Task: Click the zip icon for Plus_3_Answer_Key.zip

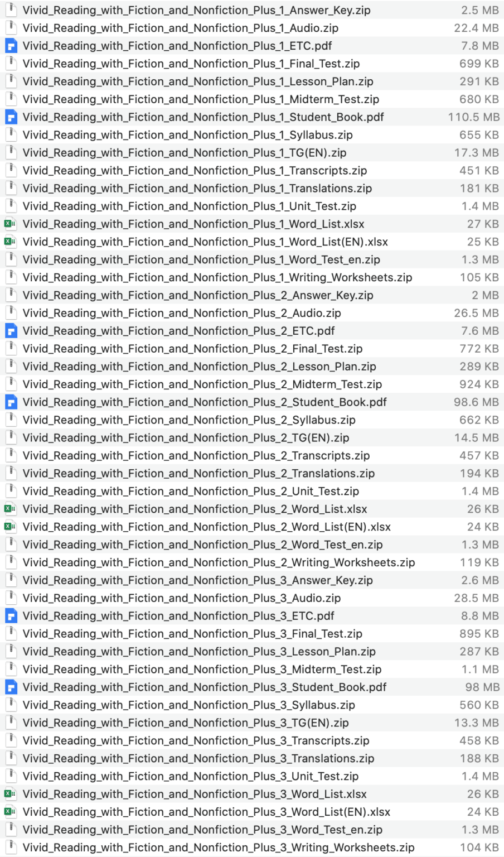Action: [11, 580]
